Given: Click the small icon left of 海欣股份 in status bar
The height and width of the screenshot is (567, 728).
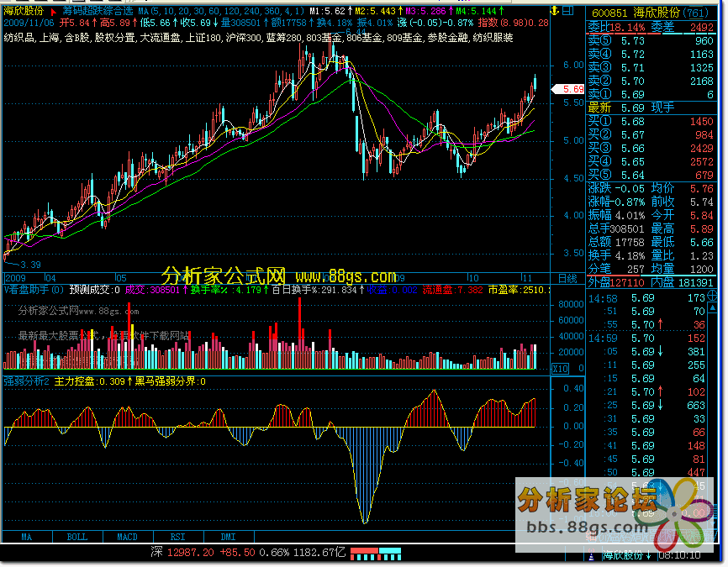Looking at the screenshot, I should click(x=592, y=555).
